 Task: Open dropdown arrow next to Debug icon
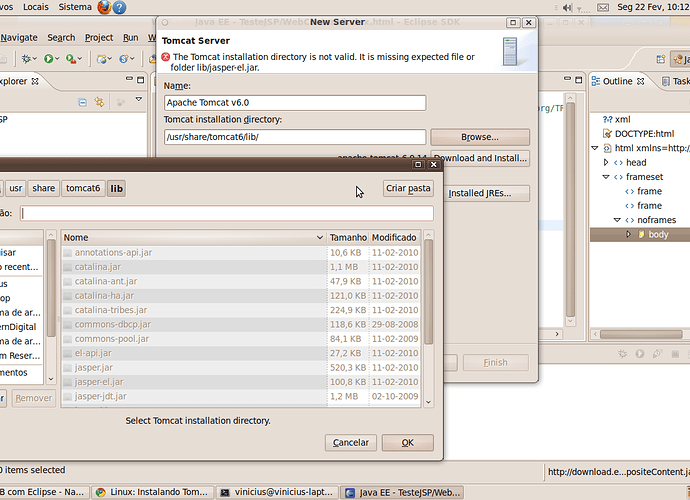[35, 59]
